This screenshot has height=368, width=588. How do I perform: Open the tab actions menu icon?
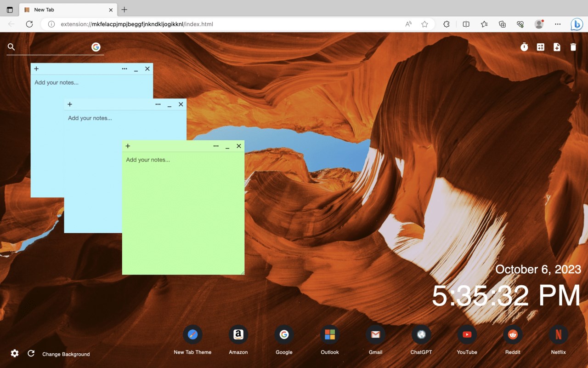(x=10, y=10)
